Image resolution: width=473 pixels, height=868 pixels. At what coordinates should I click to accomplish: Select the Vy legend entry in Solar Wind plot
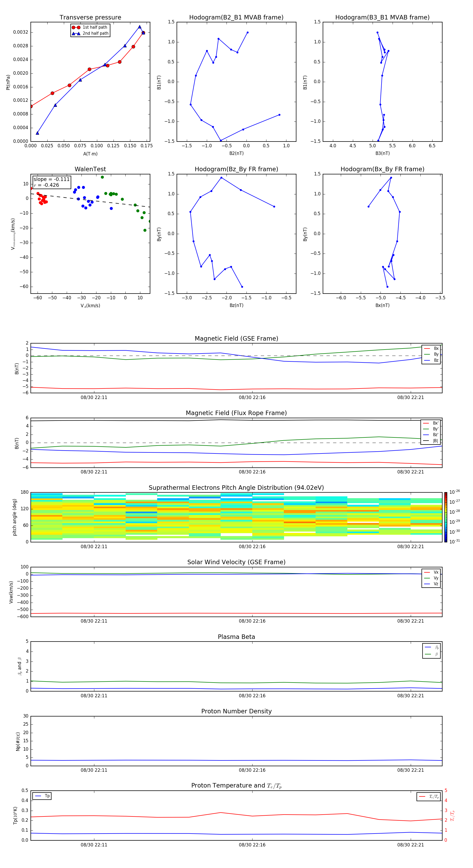pos(431,578)
